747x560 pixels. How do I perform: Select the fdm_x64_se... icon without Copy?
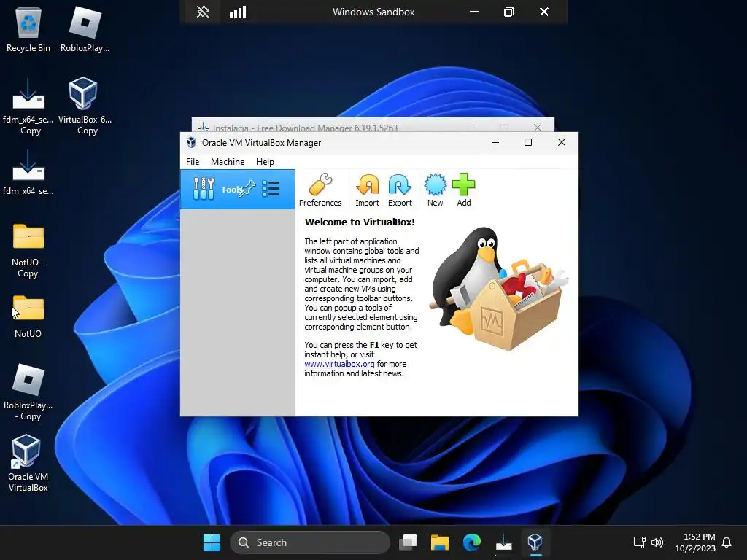coord(28,172)
